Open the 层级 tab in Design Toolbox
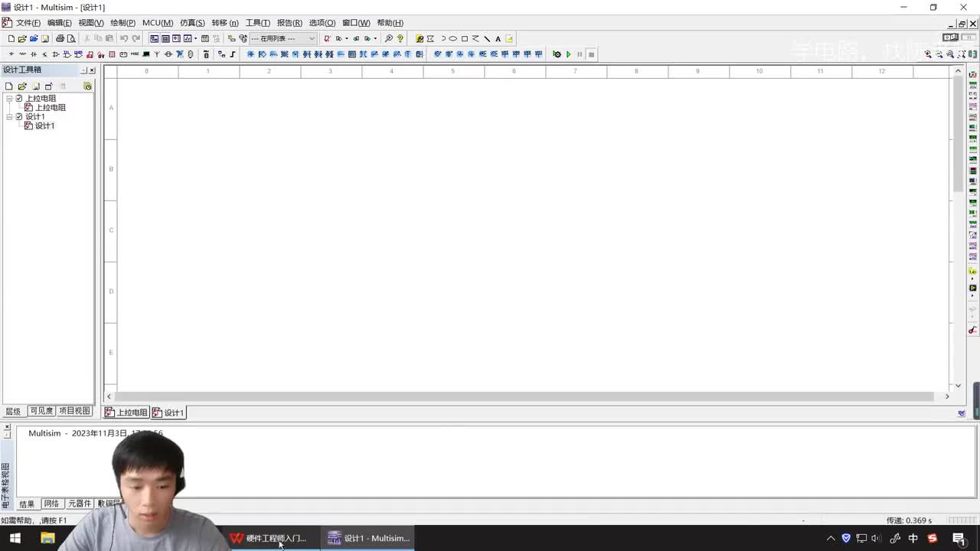 pyautogui.click(x=13, y=411)
